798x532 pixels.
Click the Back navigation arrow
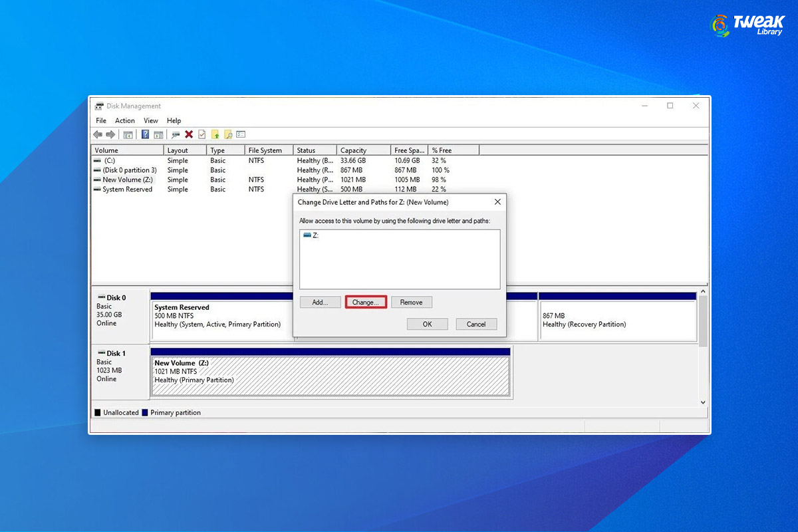[97, 134]
